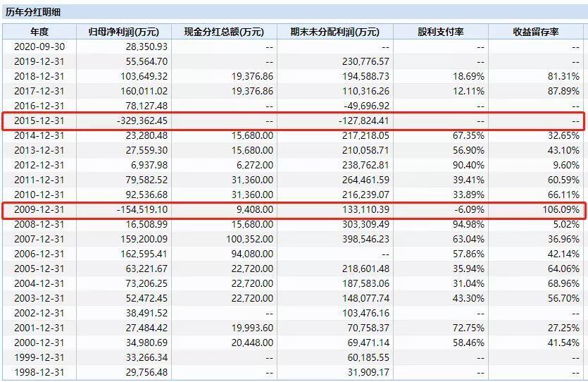The height and width of the screenshot is (382, 588).
Task: Click the dividend total 100,352.00
Action: point(250,239)
